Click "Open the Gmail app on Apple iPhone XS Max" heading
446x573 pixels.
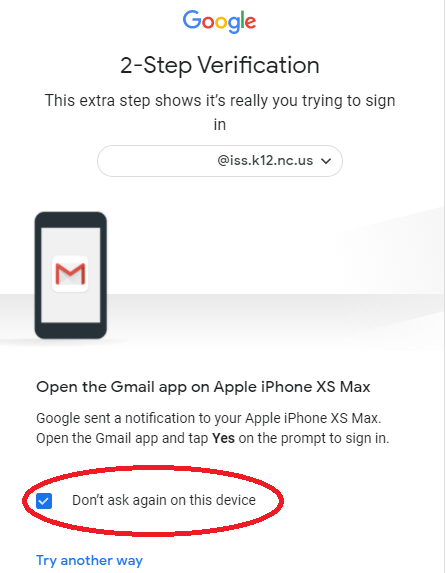203,387
